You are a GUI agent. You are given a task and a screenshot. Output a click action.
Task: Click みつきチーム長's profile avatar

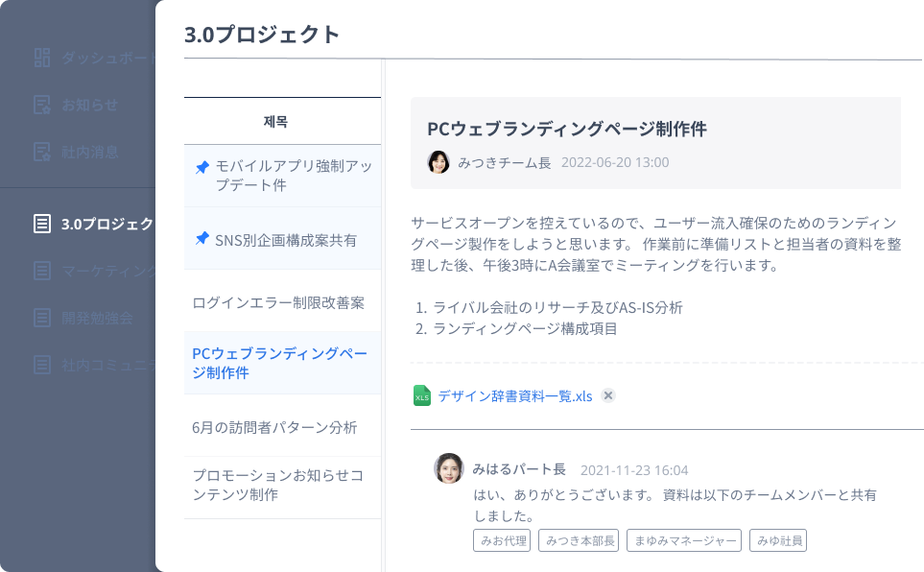coord(438,162)
